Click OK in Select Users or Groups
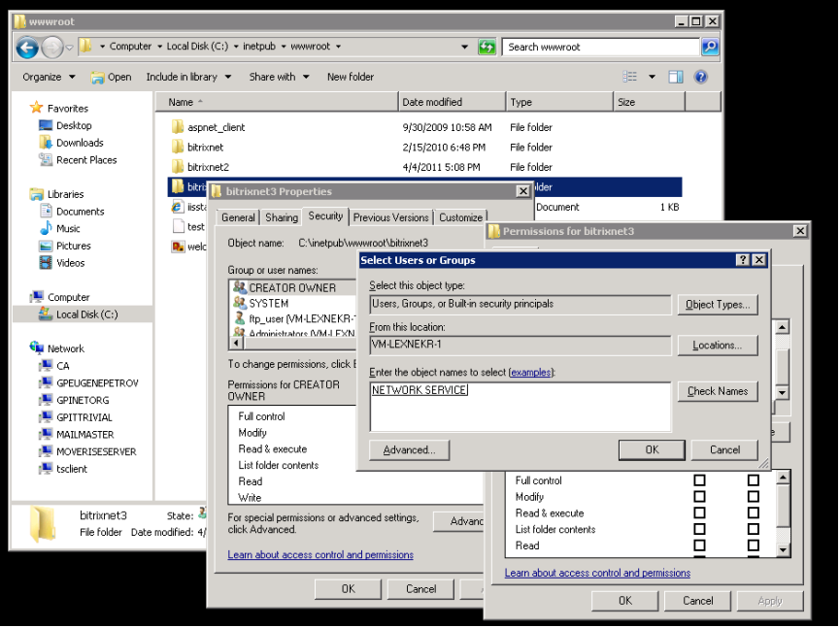 (x=652, y=450)
